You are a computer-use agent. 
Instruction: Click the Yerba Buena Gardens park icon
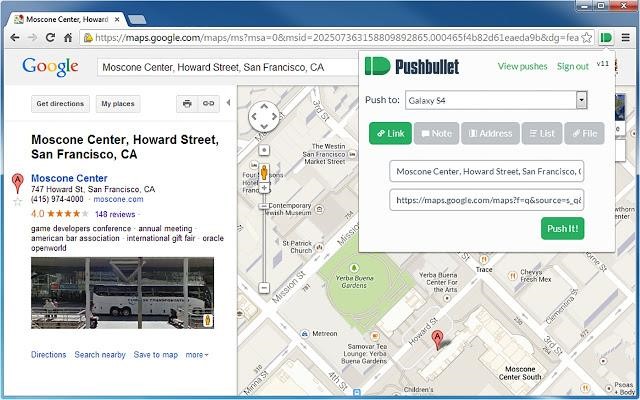[x=354, y=267]
